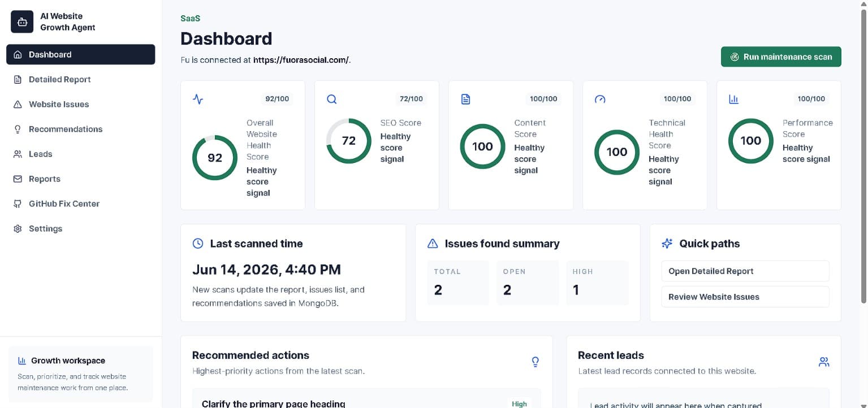Click the GitHub Fix Center icon
Screen dimensions: 868x408
[x=18, y=204]
